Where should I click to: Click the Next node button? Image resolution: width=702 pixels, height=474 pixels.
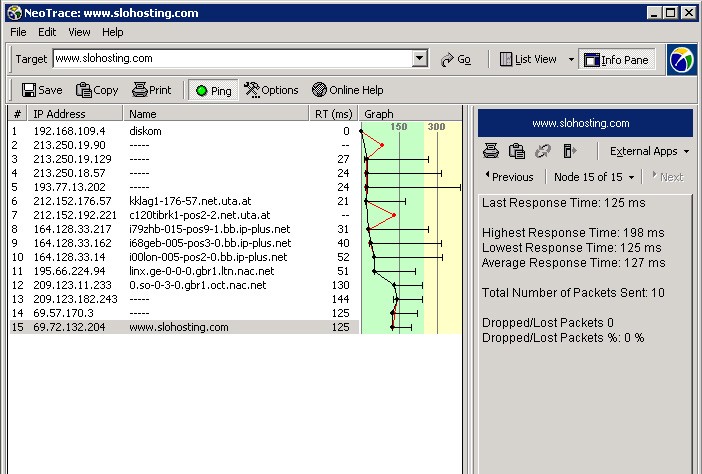point(668,177)
